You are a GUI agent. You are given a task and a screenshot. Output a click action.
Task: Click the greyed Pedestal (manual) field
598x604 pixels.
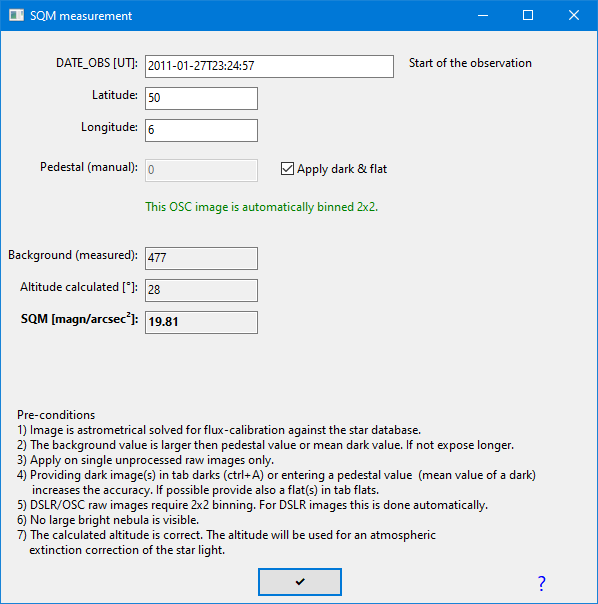pos(201,170)
